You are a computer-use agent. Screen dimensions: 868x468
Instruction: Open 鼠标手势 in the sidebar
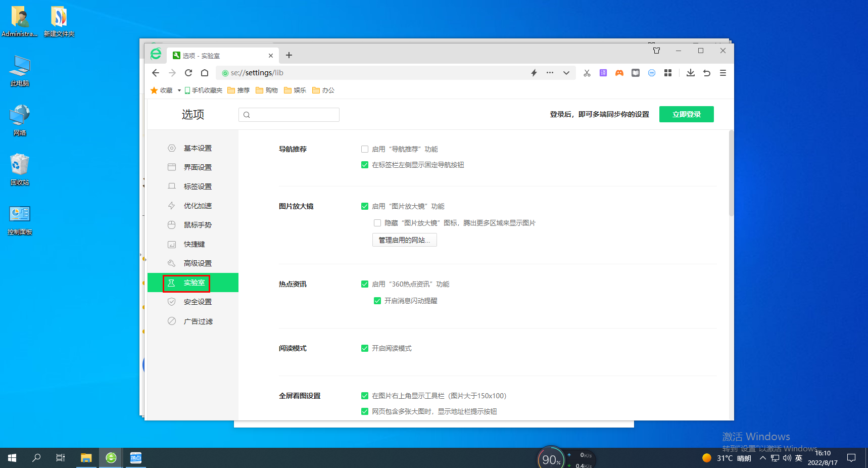click(x=193, y=225)
